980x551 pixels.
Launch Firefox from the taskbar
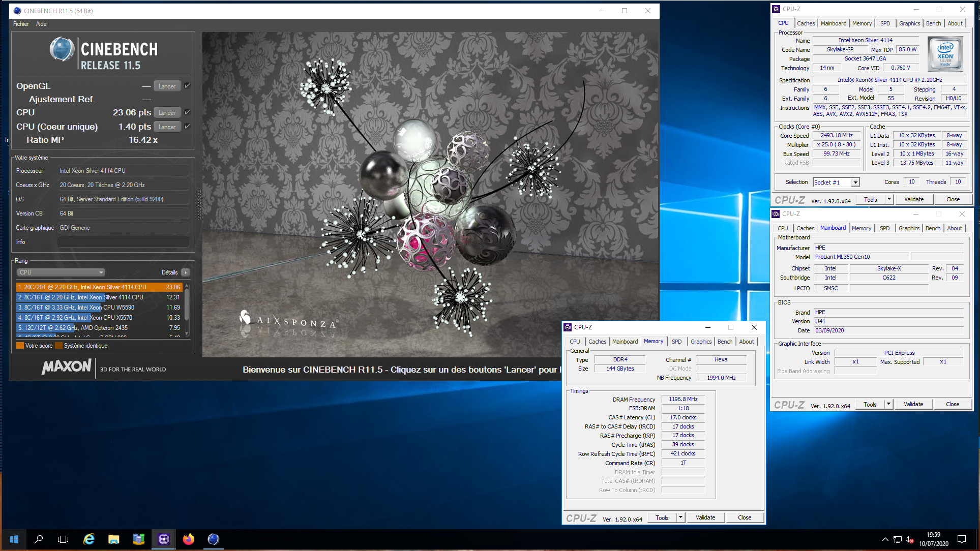(188, 539)
